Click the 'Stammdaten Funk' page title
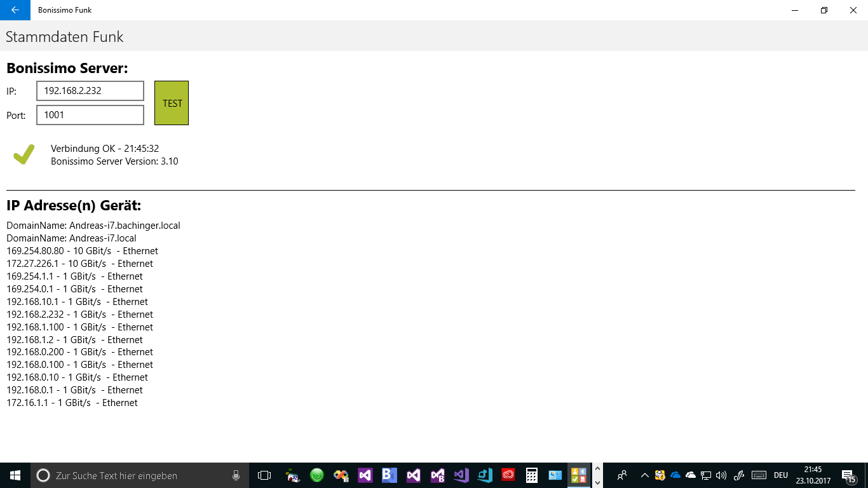 tap(64, 37)
